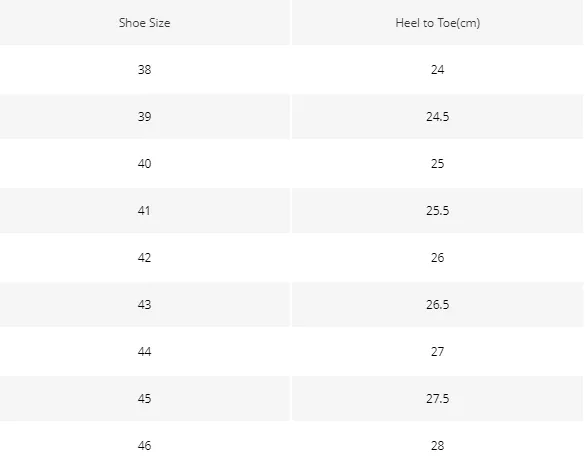Click the 26.5 heel to toe value
Image resolution: width=585 pixels, height=467 pixels.
point(437,305)
